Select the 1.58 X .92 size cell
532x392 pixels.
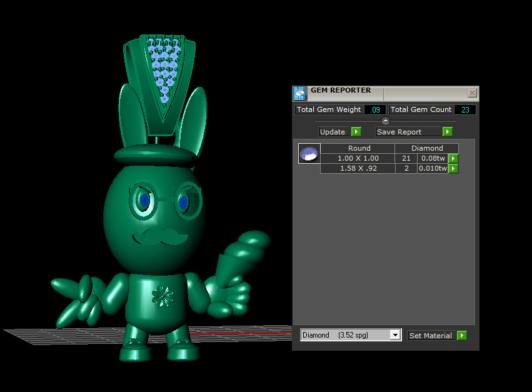pos(358,168)
